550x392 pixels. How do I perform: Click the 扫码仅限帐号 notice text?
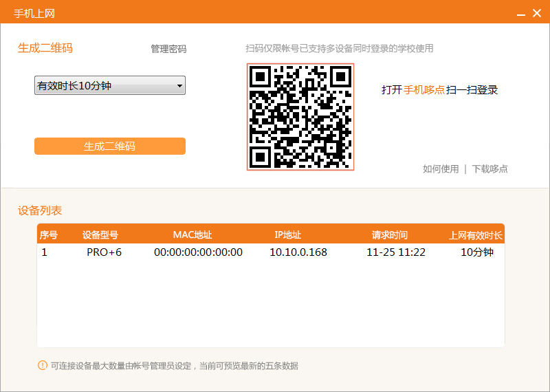[x=339, y=48]
